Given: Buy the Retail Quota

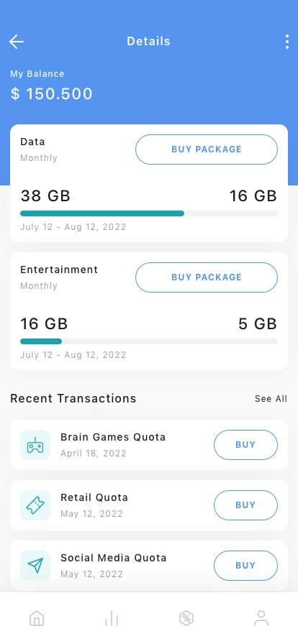Looking at the screenshot, I should tap(245, 505).
